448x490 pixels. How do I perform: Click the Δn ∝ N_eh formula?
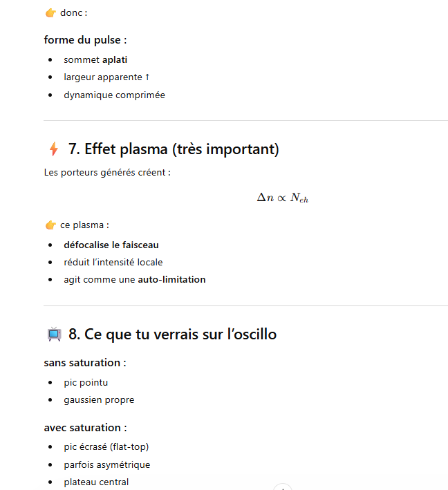coord(283,198)
